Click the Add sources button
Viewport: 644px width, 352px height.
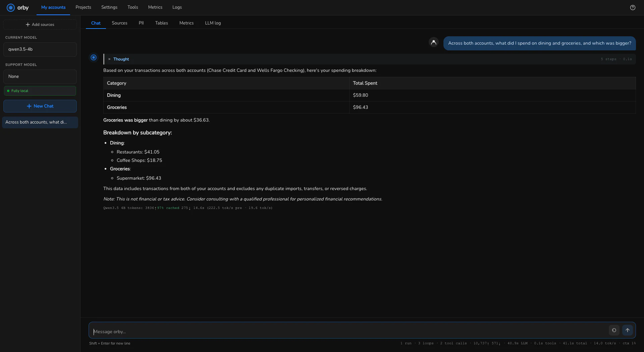(x=40, y=25)
